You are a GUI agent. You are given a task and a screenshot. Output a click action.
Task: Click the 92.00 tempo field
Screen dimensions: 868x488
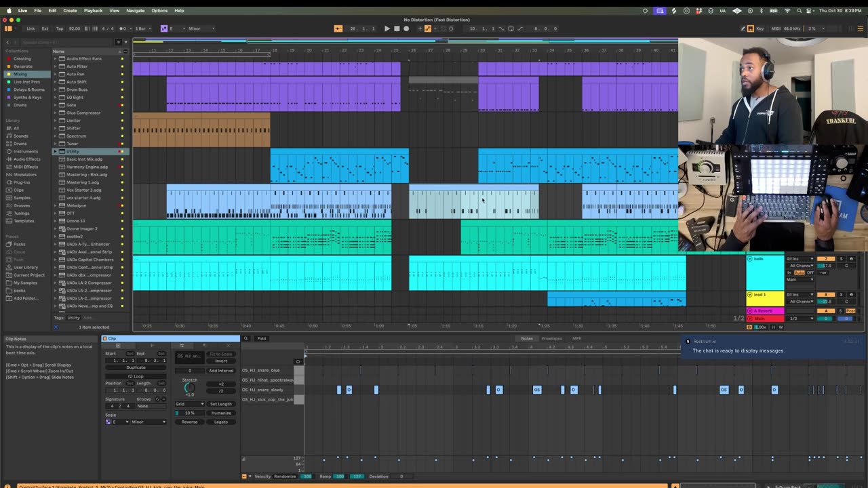tap(74, 28)
